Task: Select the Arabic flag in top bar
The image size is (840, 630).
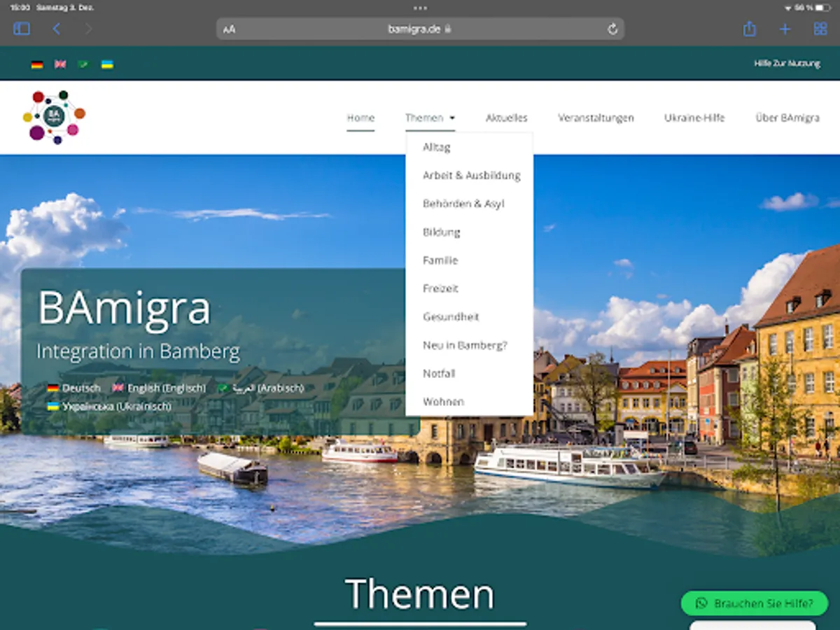Action: [x=83, y=64]
